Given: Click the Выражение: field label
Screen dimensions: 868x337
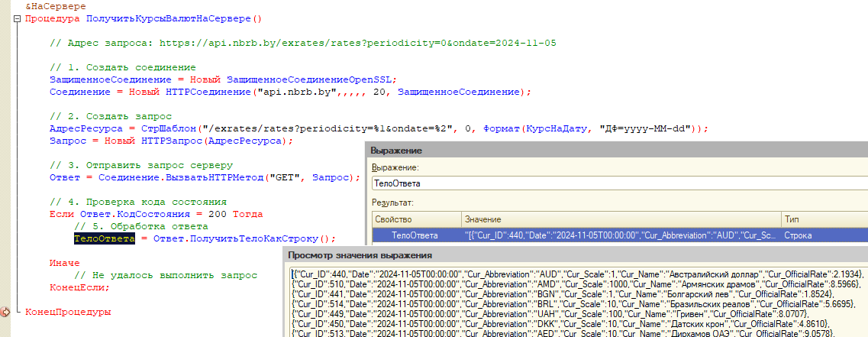Looking at the screenshot, I should pyautogui.click(x=395, y=167).
